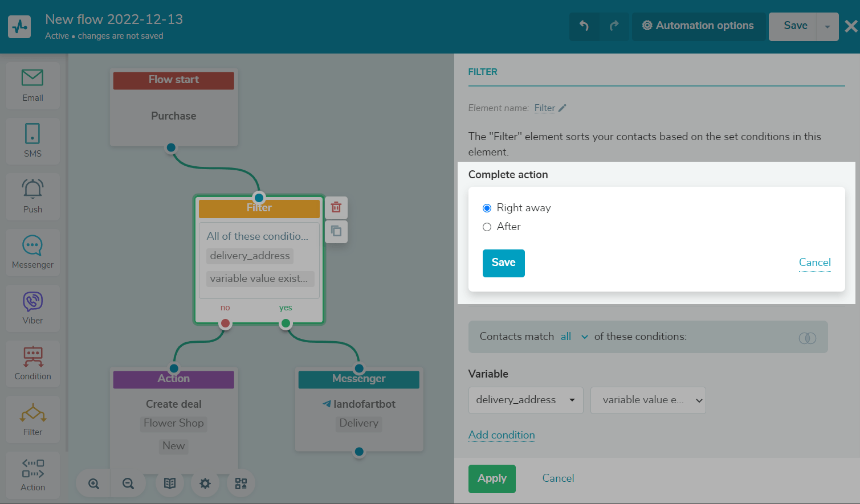The image size is (860, 504).
Task: Open Automation options menu
Action: [x=698, y=26]
